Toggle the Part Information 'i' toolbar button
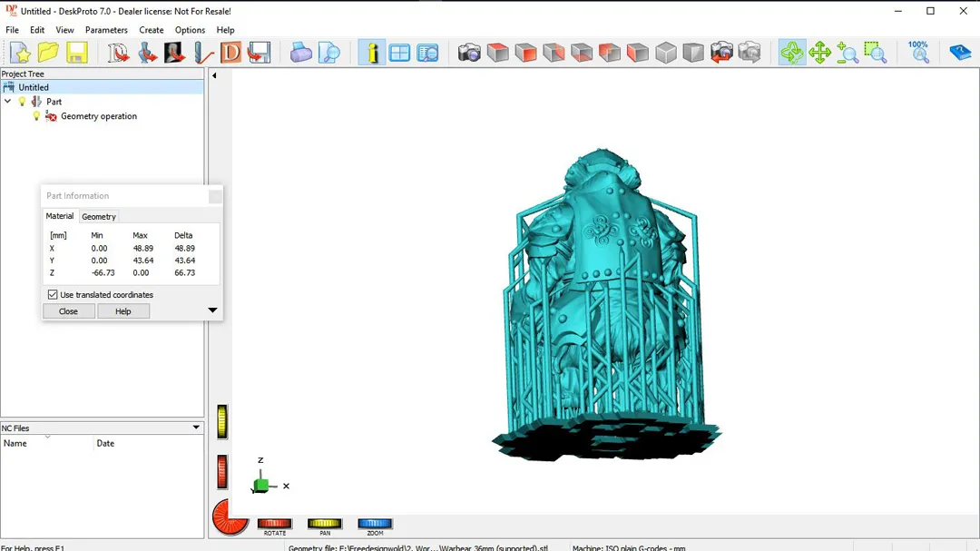Viewport: 980px width, 551px height. 372,53
